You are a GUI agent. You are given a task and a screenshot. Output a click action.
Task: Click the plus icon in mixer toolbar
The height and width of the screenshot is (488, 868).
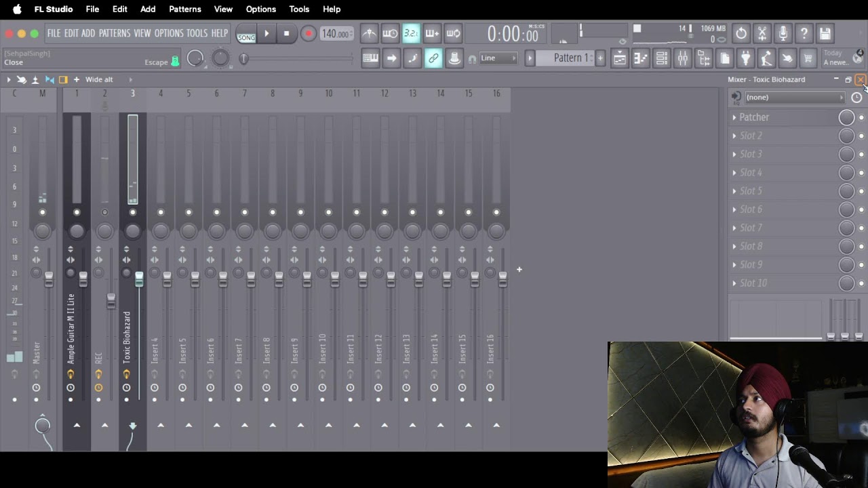pyautogui.click(x=76, y=79)
